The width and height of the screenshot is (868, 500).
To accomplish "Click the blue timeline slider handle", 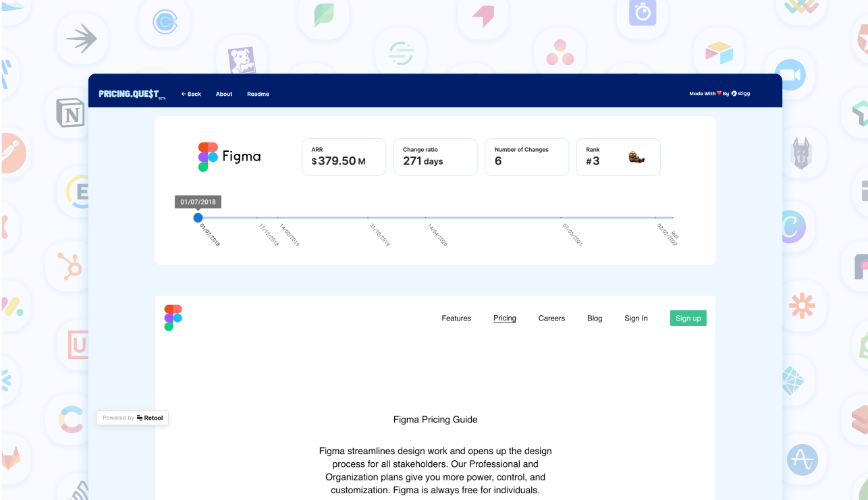I will pyautogui.click(x=198, y=217).
